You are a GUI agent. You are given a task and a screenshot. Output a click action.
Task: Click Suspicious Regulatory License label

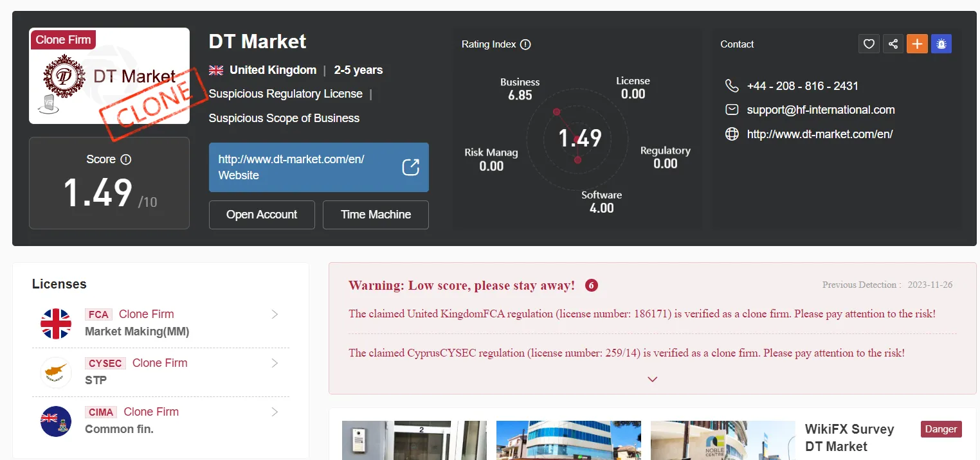coord(286,94)
